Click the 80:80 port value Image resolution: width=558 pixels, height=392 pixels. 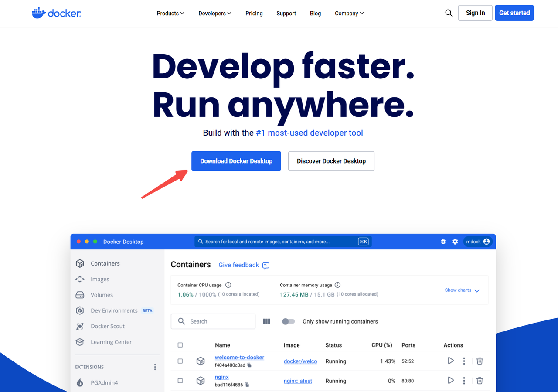[408, 381]
